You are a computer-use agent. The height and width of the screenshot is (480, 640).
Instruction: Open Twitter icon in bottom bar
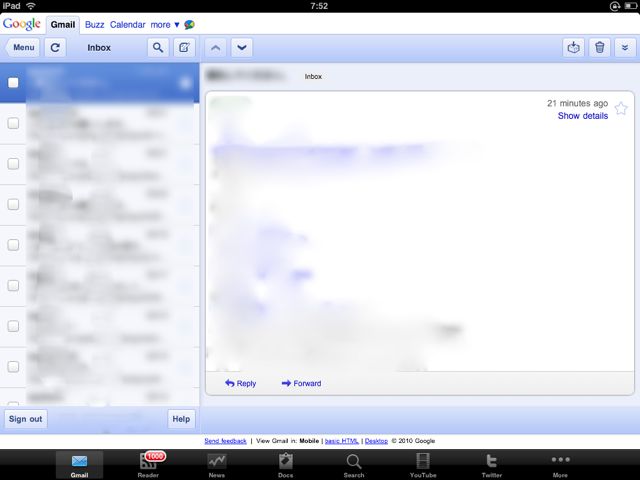pos(492,465)
